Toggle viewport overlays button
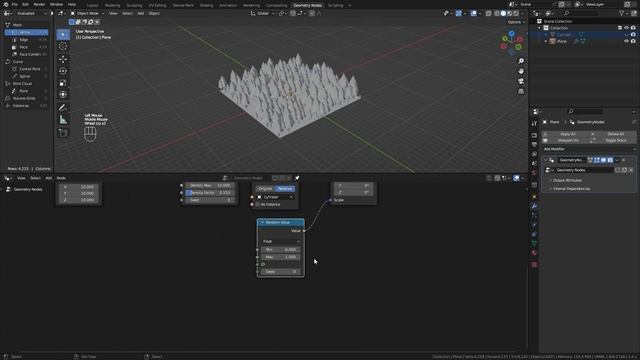The width and height of the screenshot is (640, 360). pos(473,13)
